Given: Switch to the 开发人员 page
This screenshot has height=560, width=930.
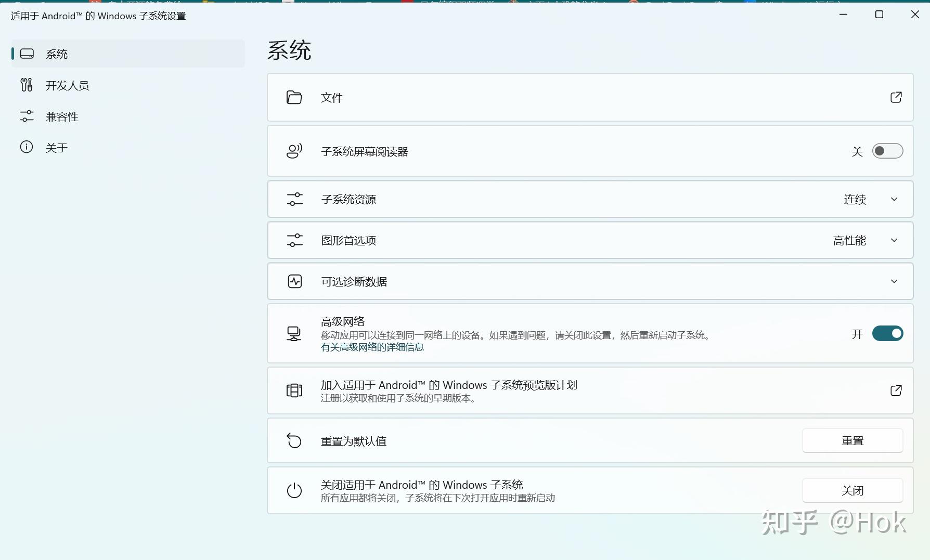Looking at the screenshot, I should coord(69,85).
